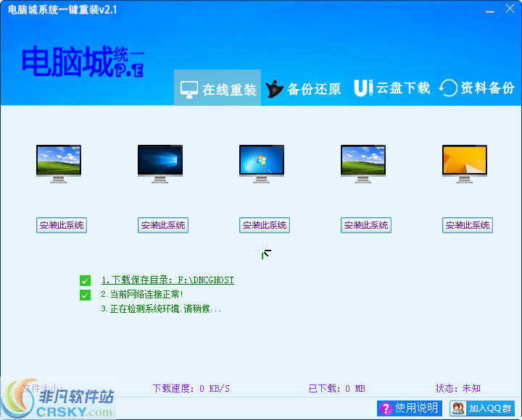Select the fourth monitor thumbnail with green hill
The image size is (522, 420).
coord(363,164)
